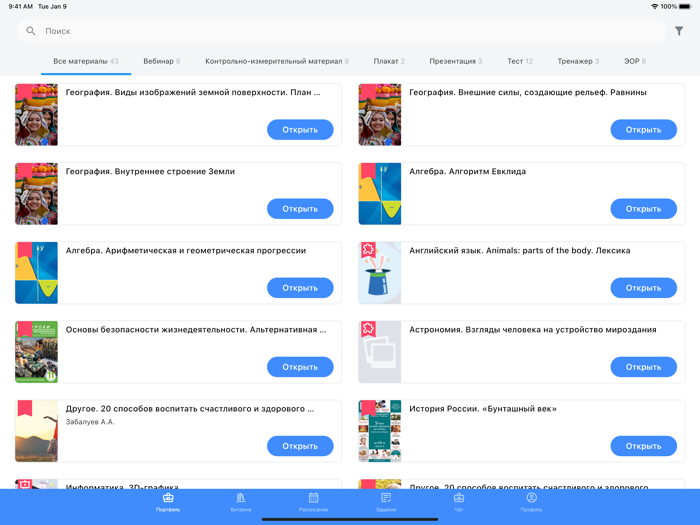Tap thumbnail of География. Внешние силы

tap(379, 114)
